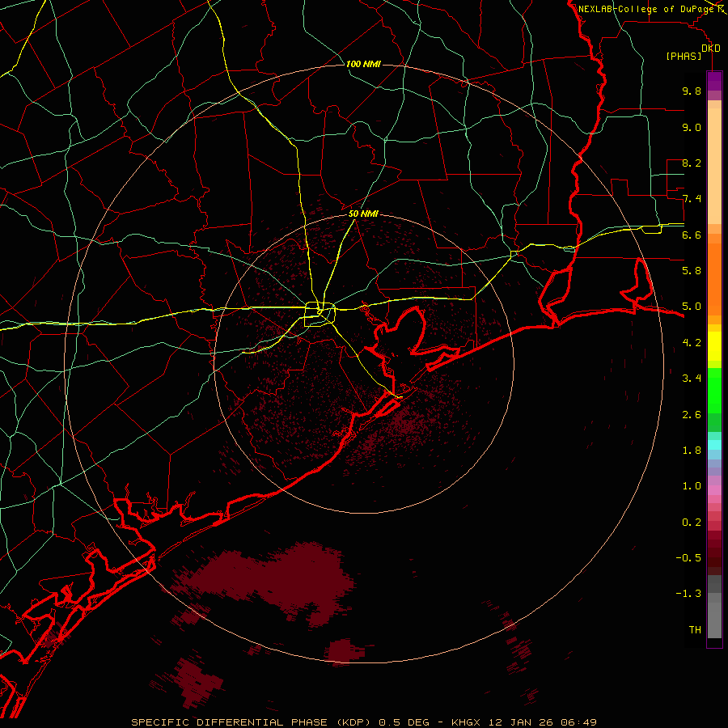This screenshot has height=728, width=728.
Task: Click the TH threshold label on the scale
Action: click(695, 630)
